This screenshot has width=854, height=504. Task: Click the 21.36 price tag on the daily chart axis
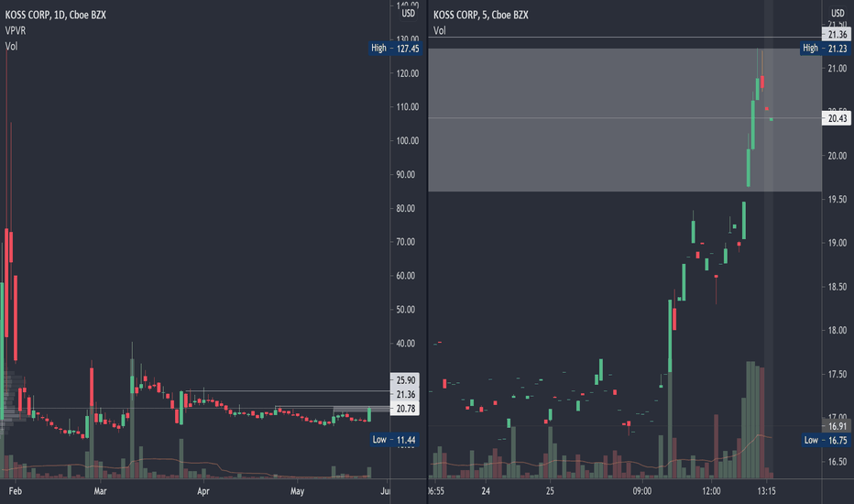pos(405,394)
